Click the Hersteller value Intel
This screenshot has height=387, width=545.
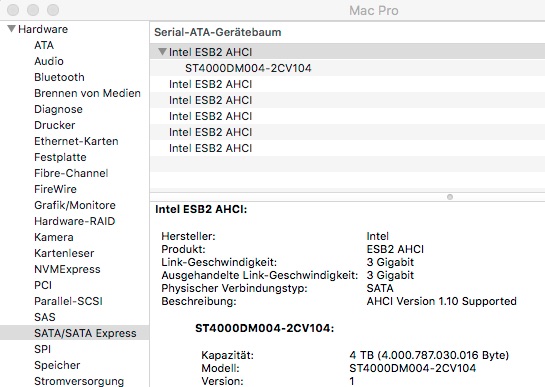[377, 236]
